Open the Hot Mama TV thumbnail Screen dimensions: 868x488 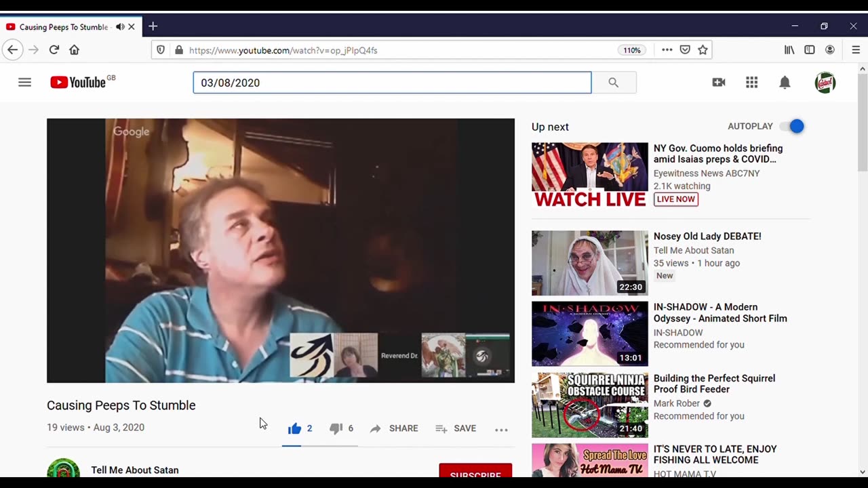coord(590,460)
